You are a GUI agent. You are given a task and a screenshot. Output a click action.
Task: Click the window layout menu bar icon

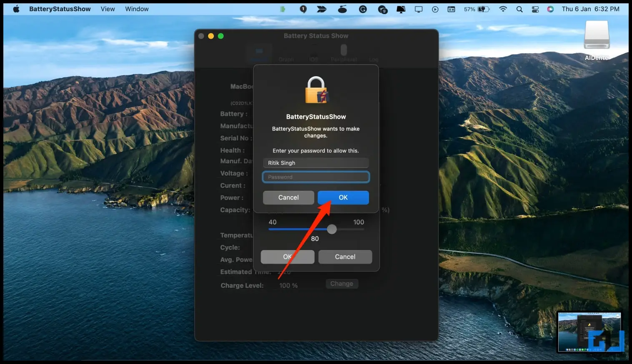(x=451, y=9)
